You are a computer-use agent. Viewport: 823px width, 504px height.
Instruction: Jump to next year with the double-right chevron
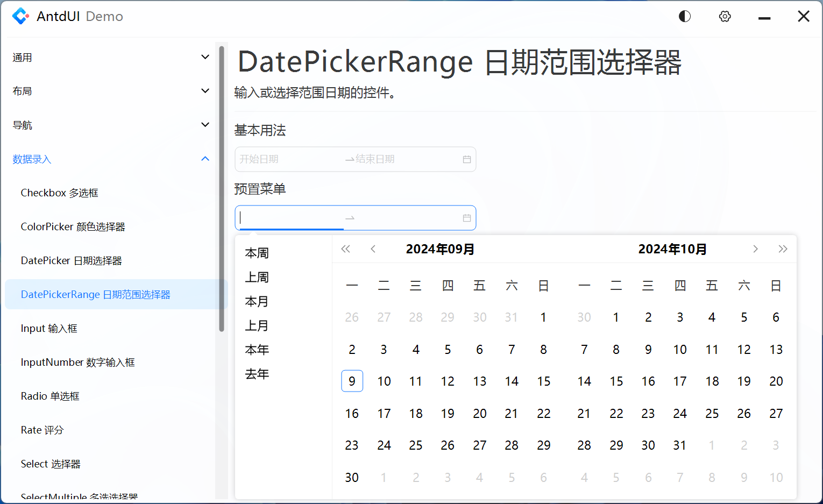783,249
